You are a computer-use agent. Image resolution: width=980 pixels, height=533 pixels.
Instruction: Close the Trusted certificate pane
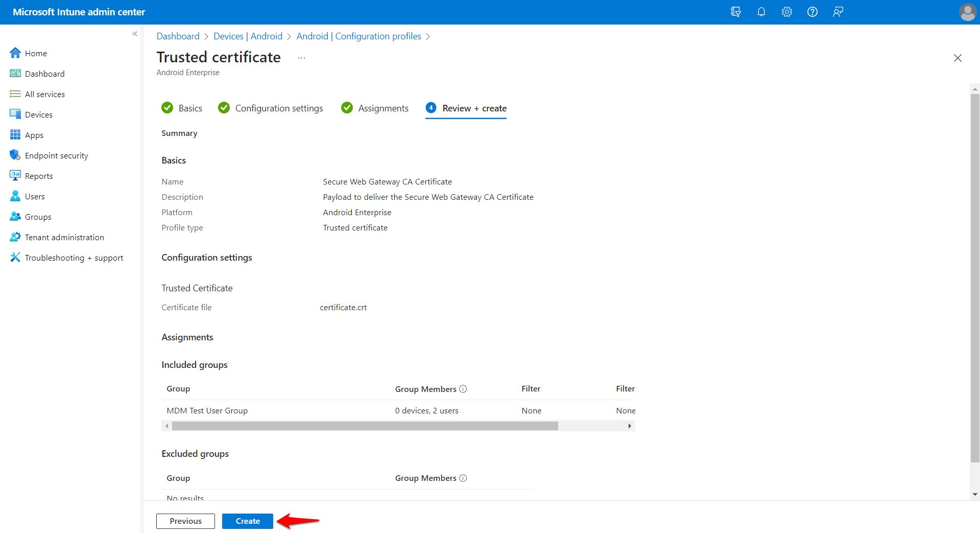[958, 58]
